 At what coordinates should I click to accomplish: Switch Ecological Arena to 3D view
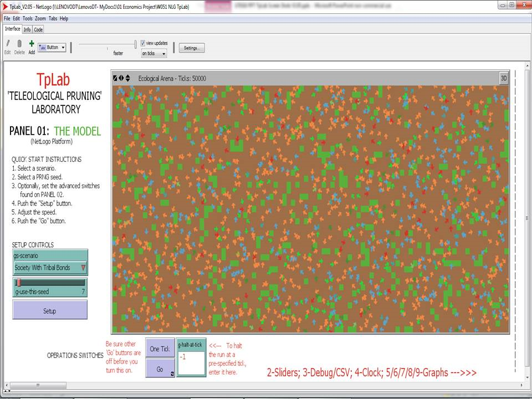click(503, 78)
